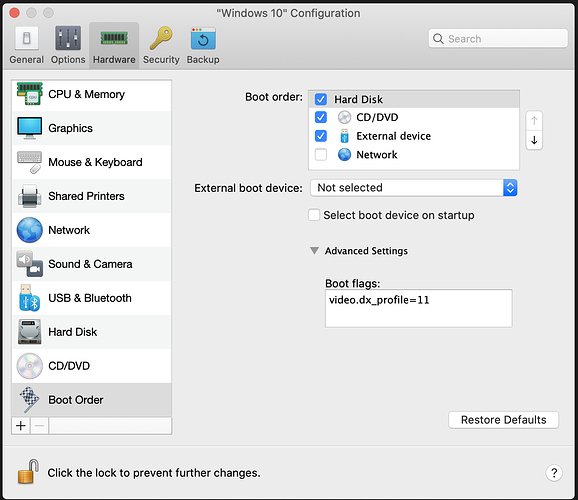This screenshot has height=500, width=578.
Task: Click the External device USB icon in boot list
Action: (x=344, y=136)
